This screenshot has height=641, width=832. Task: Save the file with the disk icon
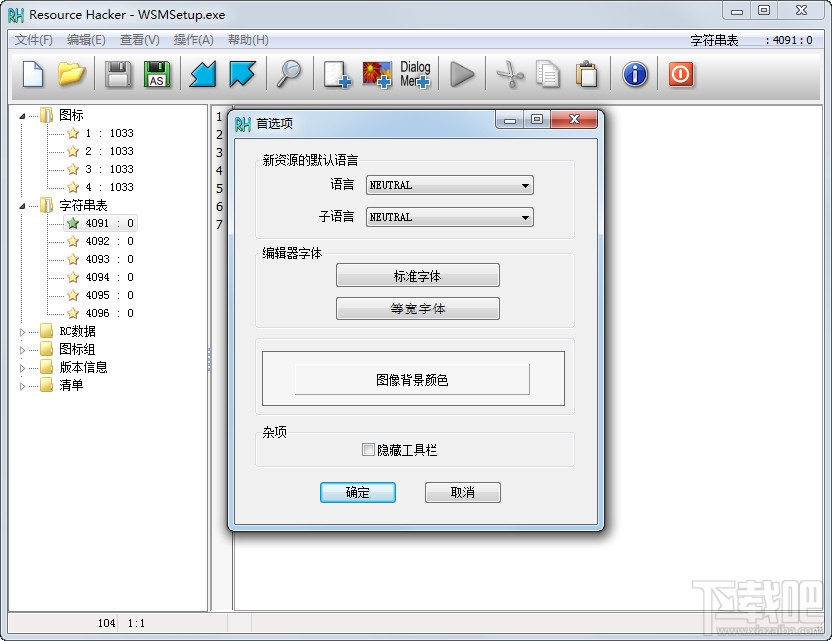117,74
